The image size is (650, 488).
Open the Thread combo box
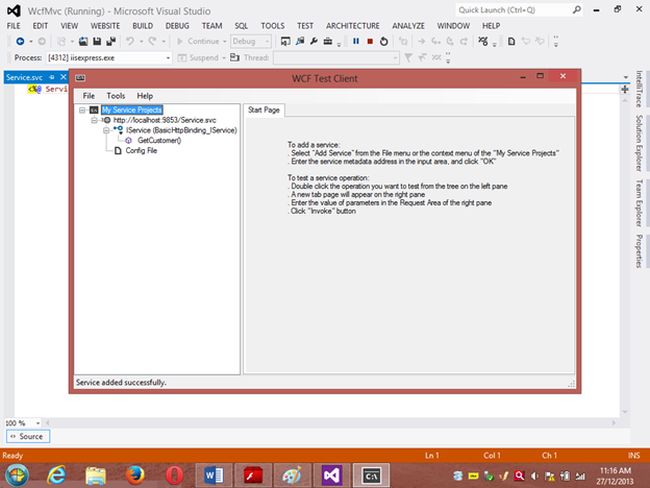pyautogui.click(x=336, y=58)
